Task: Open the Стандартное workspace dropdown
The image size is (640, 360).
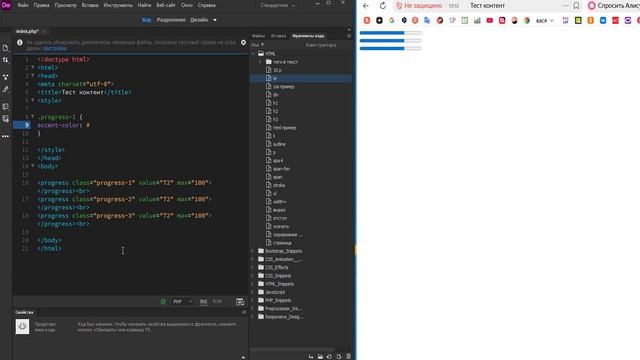Action: click(278, 5)
